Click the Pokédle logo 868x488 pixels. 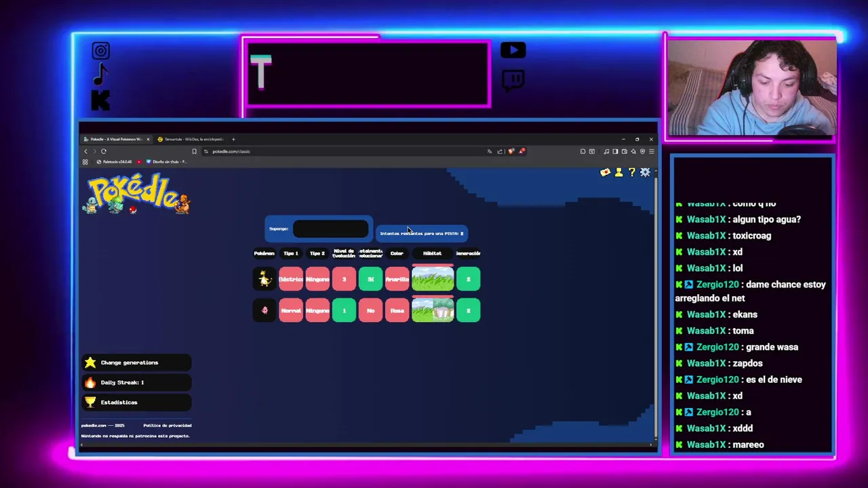pos(136,194)
